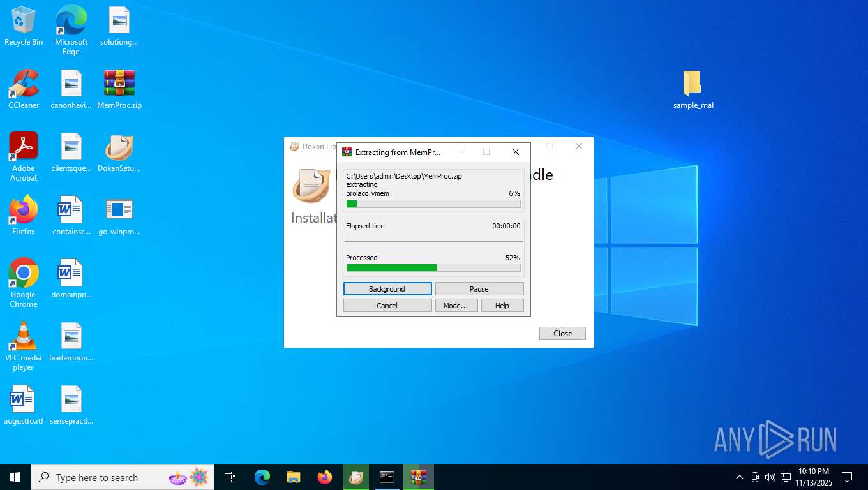Select the MemProc.zip archive on desktop
Screen dimensions: 868x490
coord(119,89)
